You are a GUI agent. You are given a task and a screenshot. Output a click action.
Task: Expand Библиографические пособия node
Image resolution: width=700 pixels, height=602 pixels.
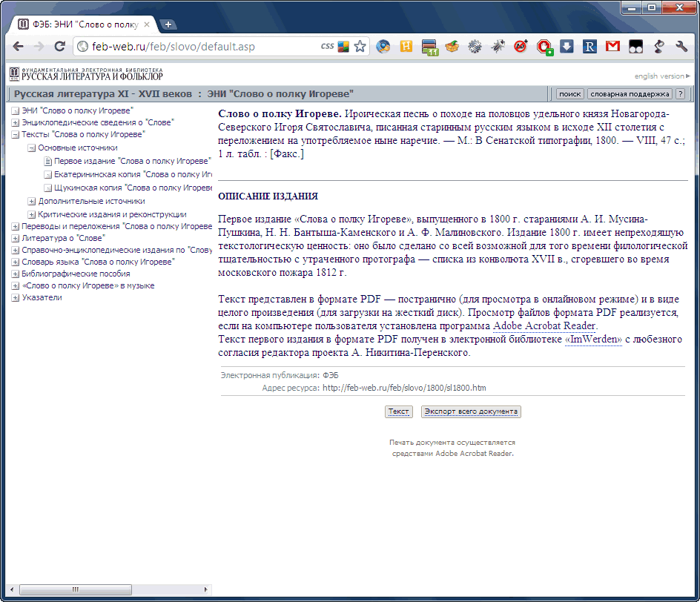point(15,274)
